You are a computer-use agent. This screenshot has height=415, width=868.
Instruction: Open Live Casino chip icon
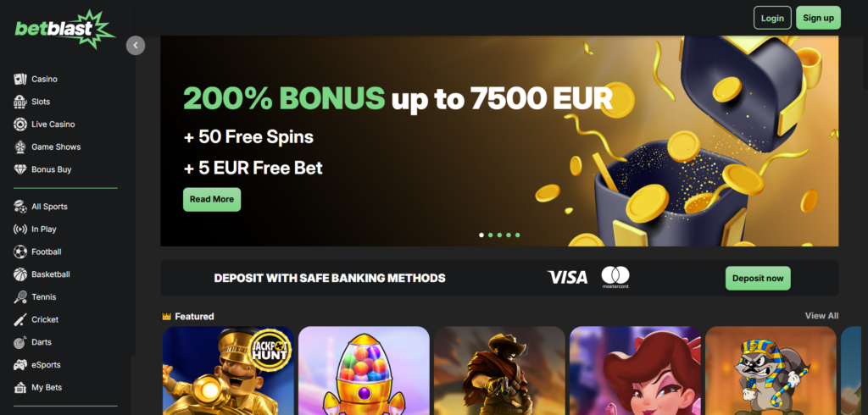[20, 125]
